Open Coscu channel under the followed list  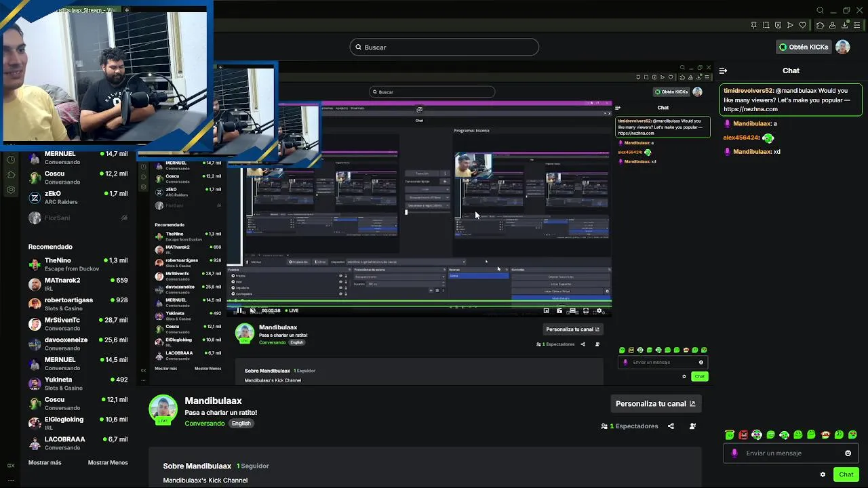tap(78, 178)
